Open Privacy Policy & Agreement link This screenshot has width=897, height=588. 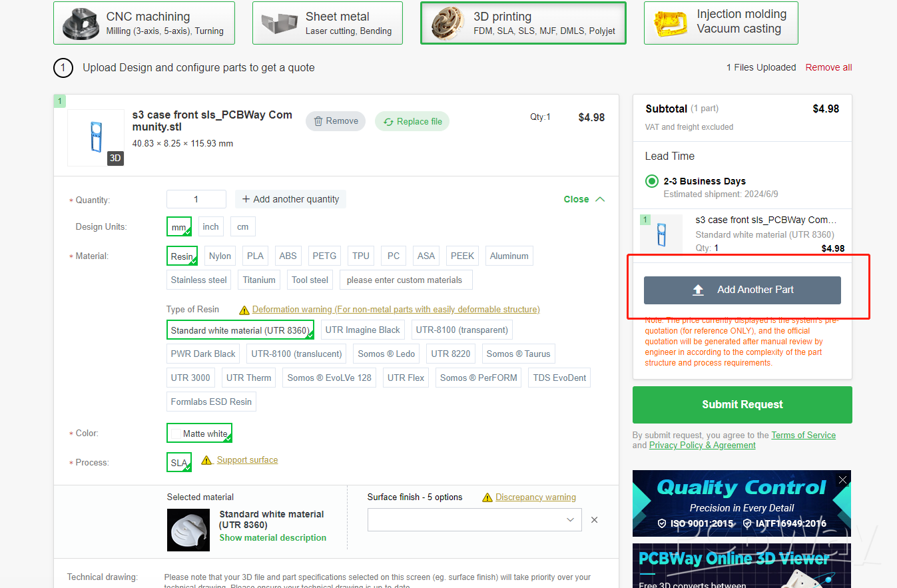pyautogui.click(x=703, y=445)
